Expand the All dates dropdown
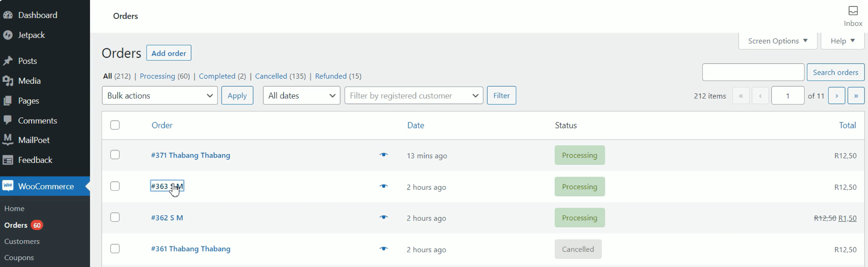868x267 pixels. tap(301, 95)
